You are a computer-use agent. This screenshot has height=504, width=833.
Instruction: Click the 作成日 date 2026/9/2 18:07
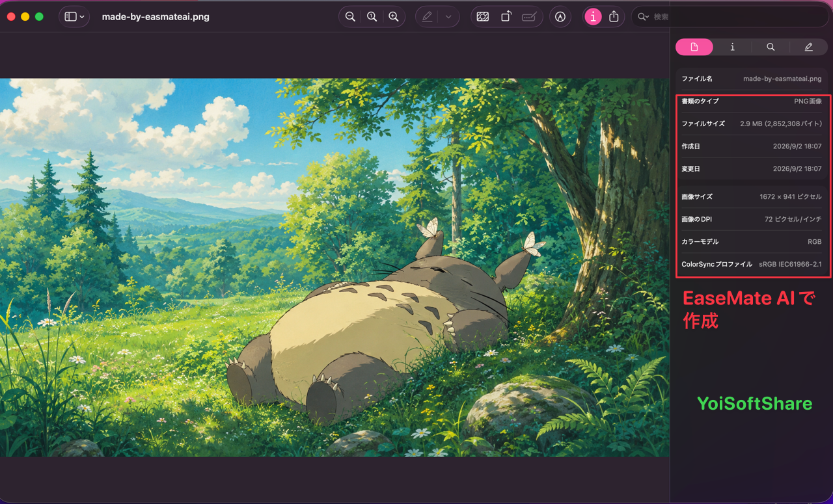[x=797, y=146]
